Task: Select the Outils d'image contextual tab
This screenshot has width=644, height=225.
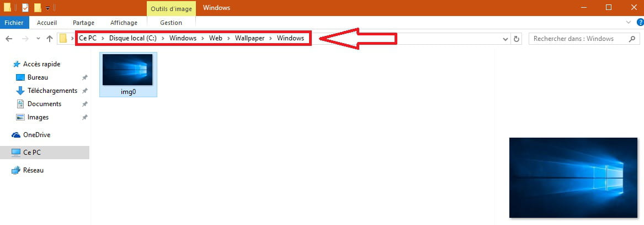Action: coord(171,8)
